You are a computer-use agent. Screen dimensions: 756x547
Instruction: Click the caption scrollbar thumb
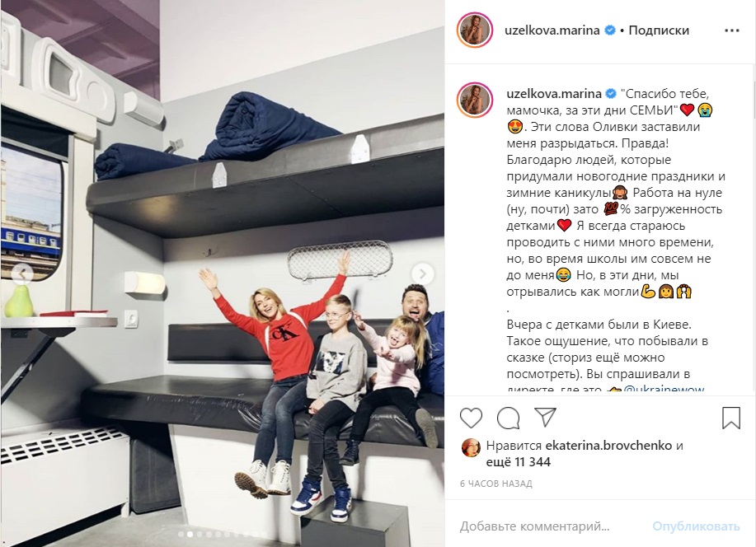point(754,101)
